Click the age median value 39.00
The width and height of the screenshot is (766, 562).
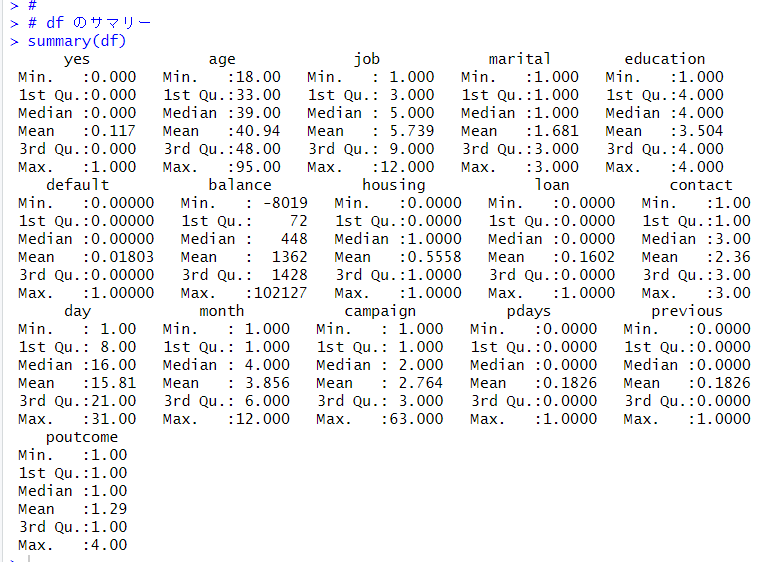[258, 113]
